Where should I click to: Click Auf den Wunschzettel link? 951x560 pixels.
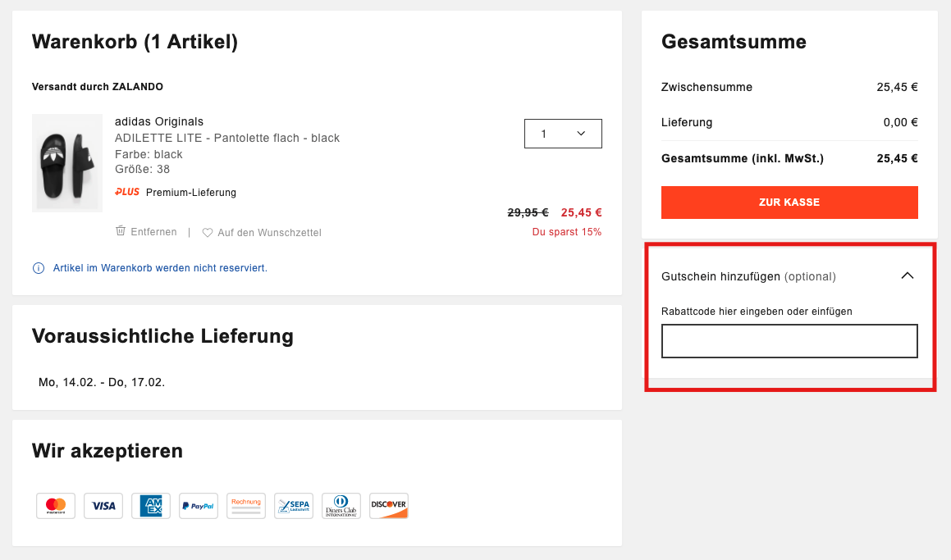269,233
